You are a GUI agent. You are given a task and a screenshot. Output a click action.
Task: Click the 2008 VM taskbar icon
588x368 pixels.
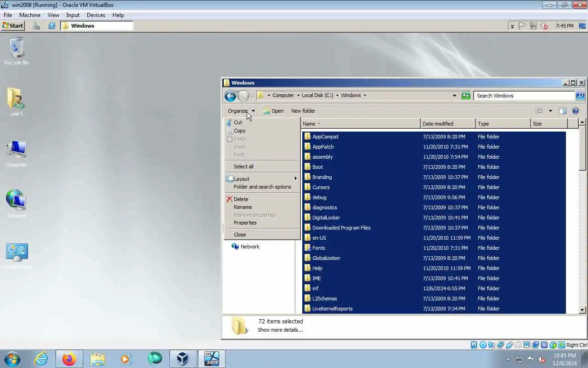[x=211, y=359]
